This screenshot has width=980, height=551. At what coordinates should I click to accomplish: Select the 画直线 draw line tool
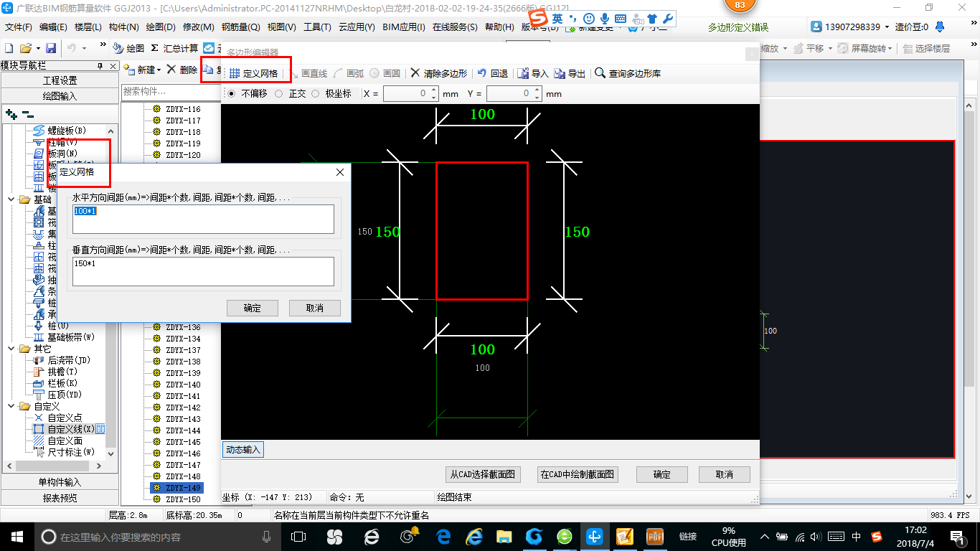click(308, 73)
